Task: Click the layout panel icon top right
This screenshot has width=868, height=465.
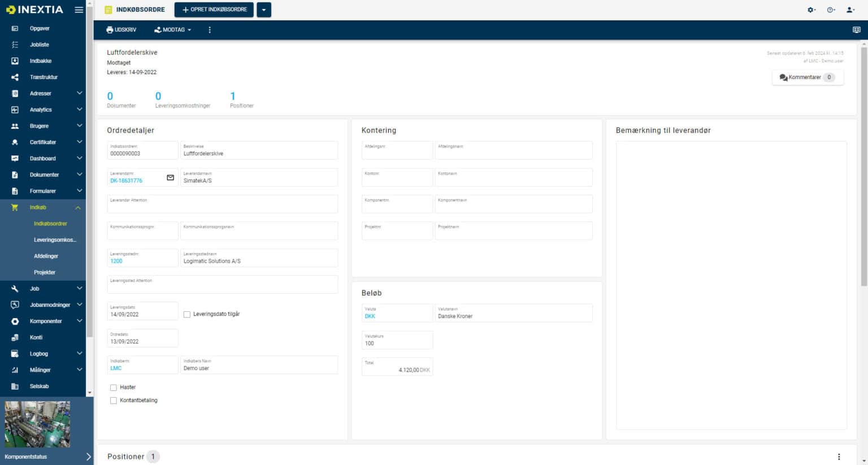Action: click(857, 30)
